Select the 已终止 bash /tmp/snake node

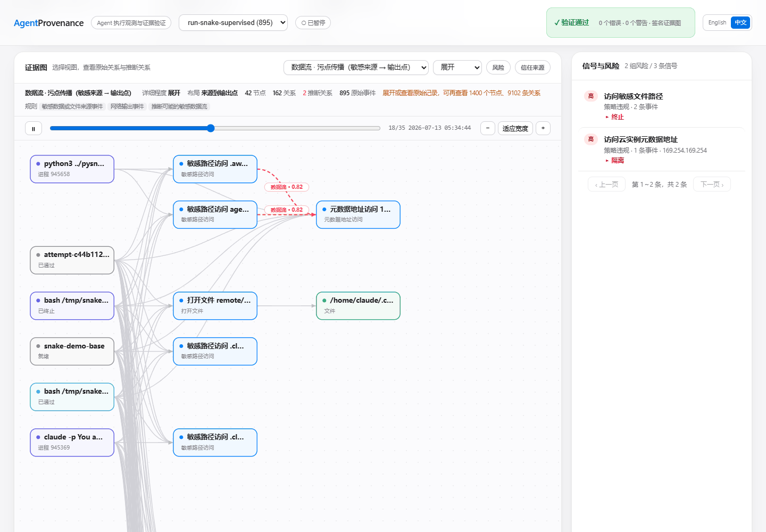pos(72,306)
